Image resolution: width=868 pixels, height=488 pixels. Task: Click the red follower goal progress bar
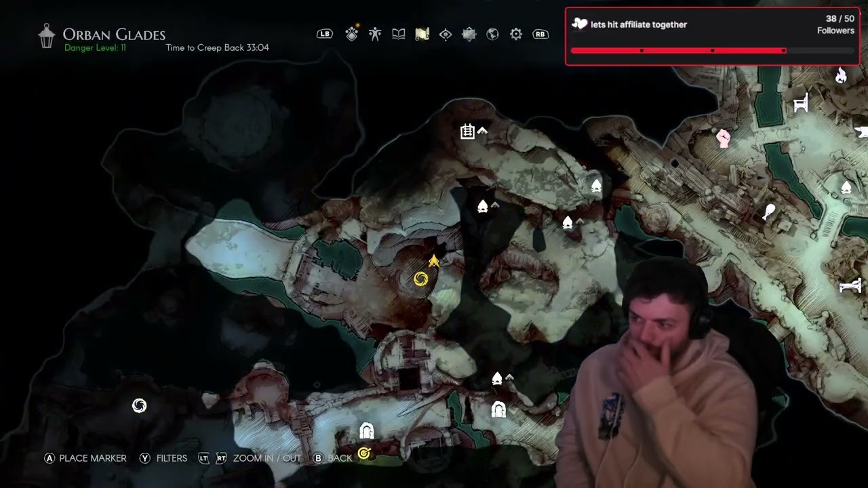[x=712, y=50]
